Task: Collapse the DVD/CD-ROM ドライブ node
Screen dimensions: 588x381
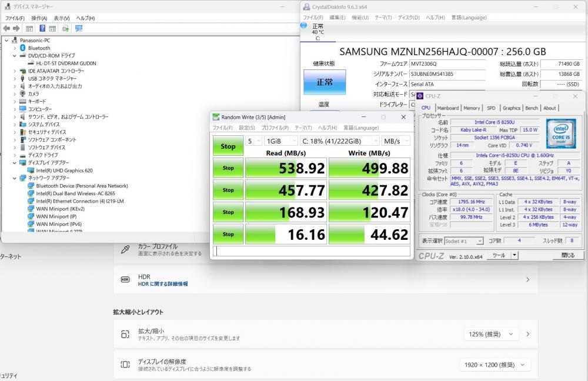Action: 15,55
